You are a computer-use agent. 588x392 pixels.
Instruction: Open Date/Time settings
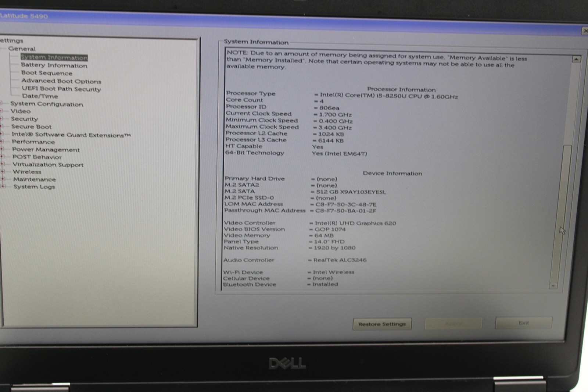tap(40, 96)
